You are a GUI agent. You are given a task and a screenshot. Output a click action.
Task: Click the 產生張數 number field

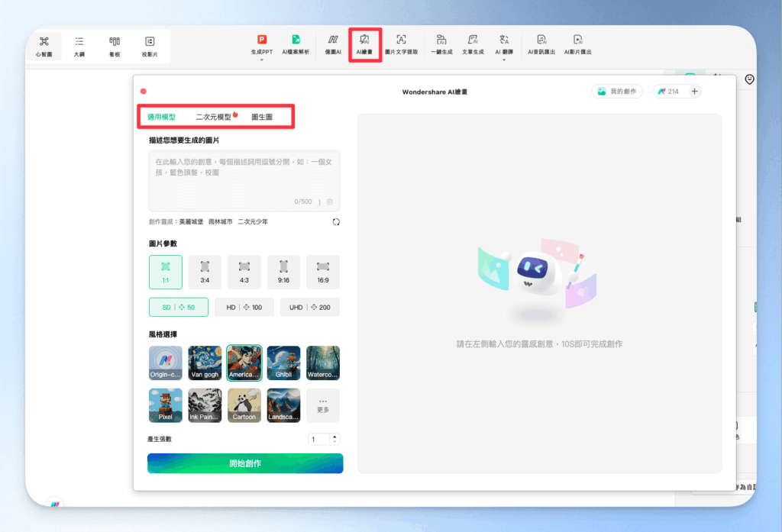click(x=319, y=439)
